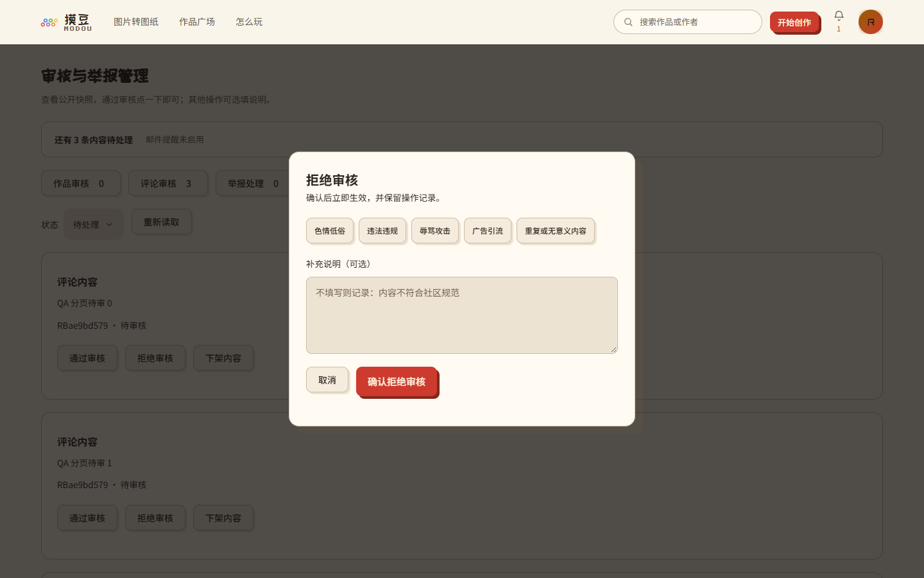Open the user avatar menu

(871, 22)
